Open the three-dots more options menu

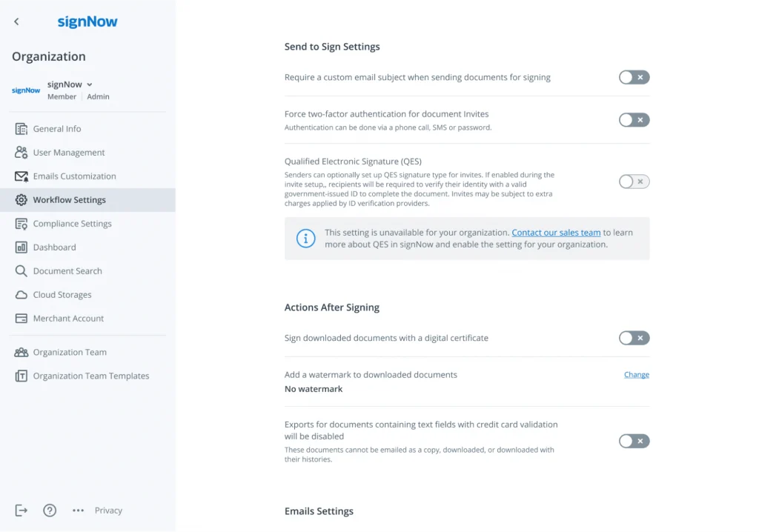[x=79, y=511]
